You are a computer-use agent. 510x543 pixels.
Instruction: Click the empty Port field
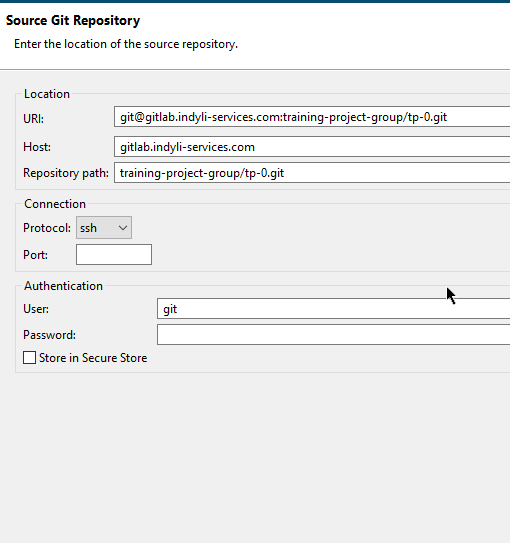tap(114, 255)
